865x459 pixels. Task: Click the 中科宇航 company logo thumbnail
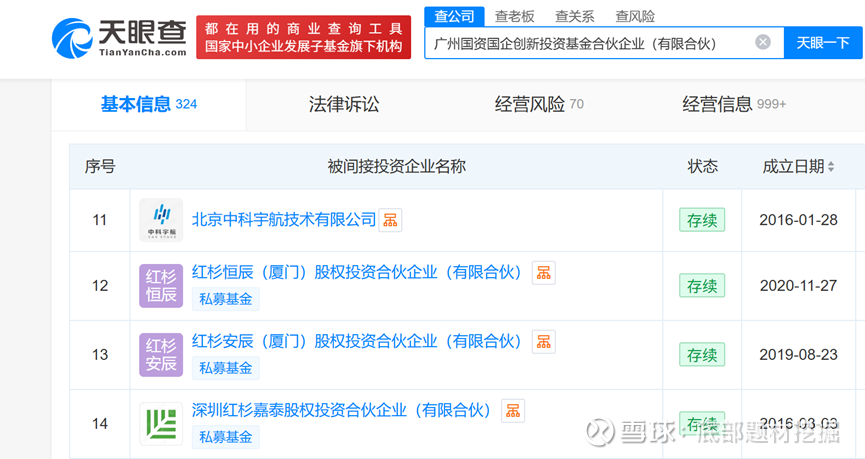pyautogui.click(x=161, y=220)
